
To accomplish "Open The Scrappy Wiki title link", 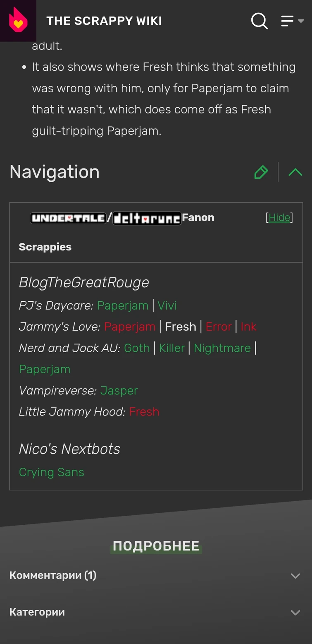I will point(104,21).
